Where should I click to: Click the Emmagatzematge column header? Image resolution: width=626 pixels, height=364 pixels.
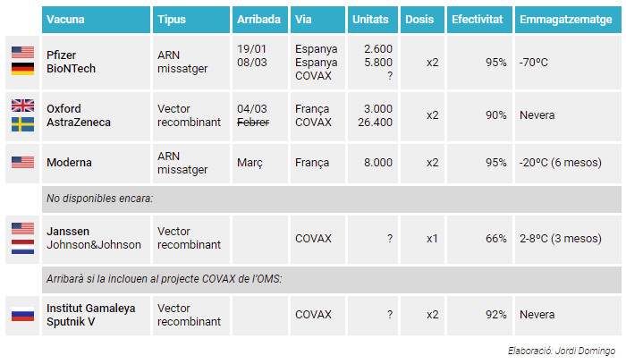click(x=568, y=20)
